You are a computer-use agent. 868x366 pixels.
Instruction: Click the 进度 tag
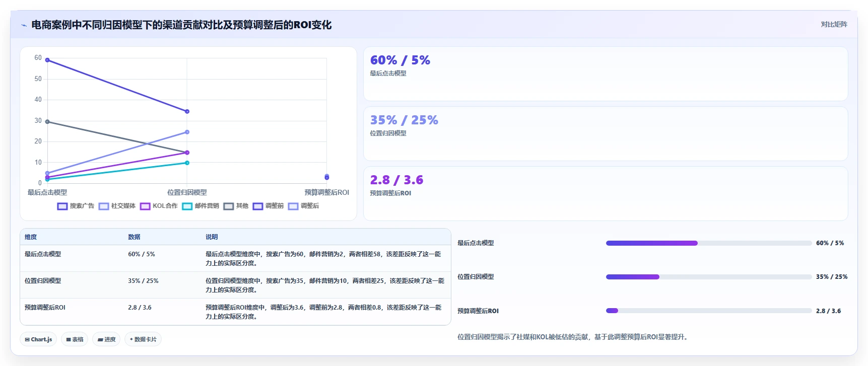coord(106,339)
